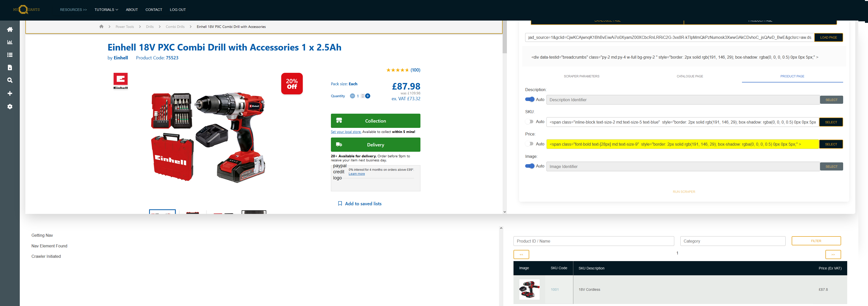
Task: Click the five-star rating
Action: (x=397, y=70)
